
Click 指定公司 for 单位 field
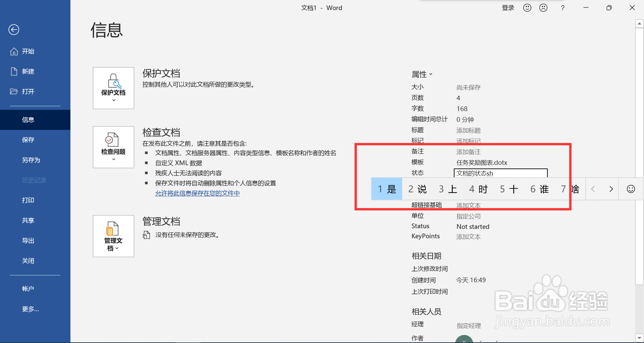[x=469, y=216]
